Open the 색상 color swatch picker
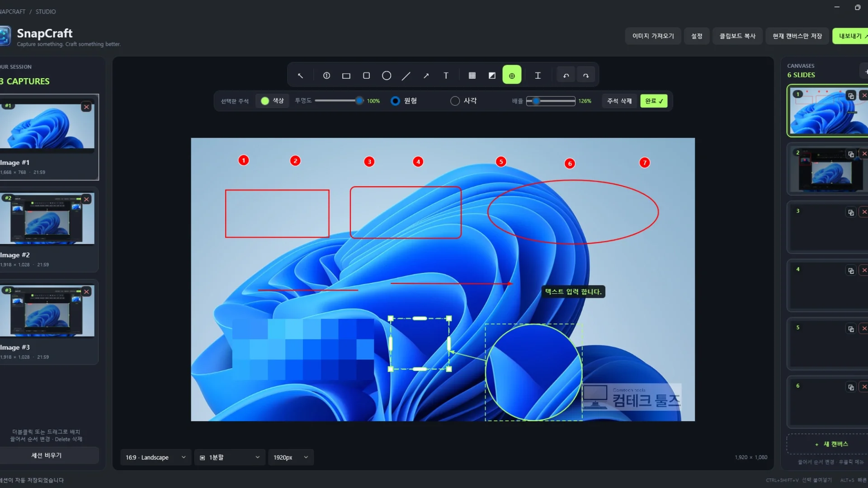This screenshot has width=868, height=488. tap(272, 101)
